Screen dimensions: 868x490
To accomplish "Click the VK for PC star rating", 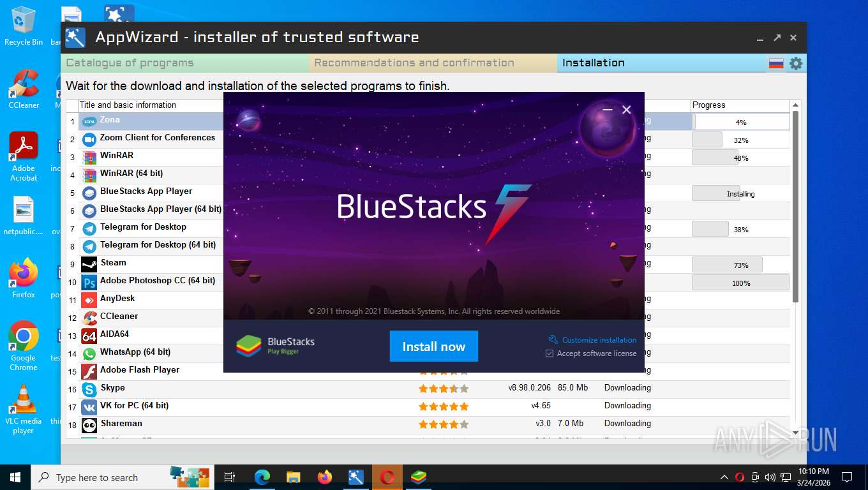I will tap(444, 406).
